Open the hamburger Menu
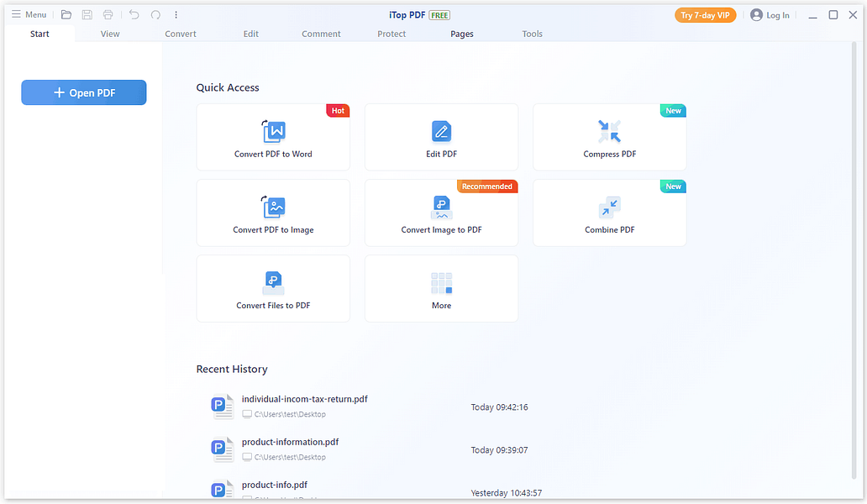Viewport: 867px width, 504px height. 29,14
